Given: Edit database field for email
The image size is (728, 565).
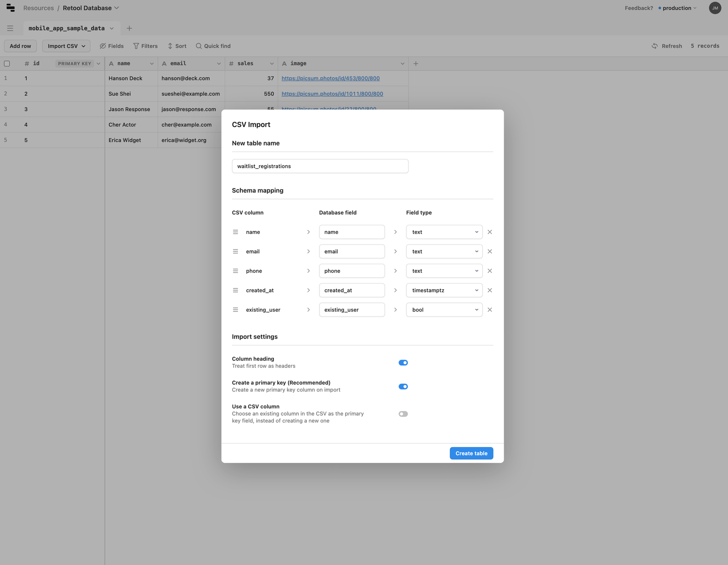Looking at the screenshot, I should 352,251.
